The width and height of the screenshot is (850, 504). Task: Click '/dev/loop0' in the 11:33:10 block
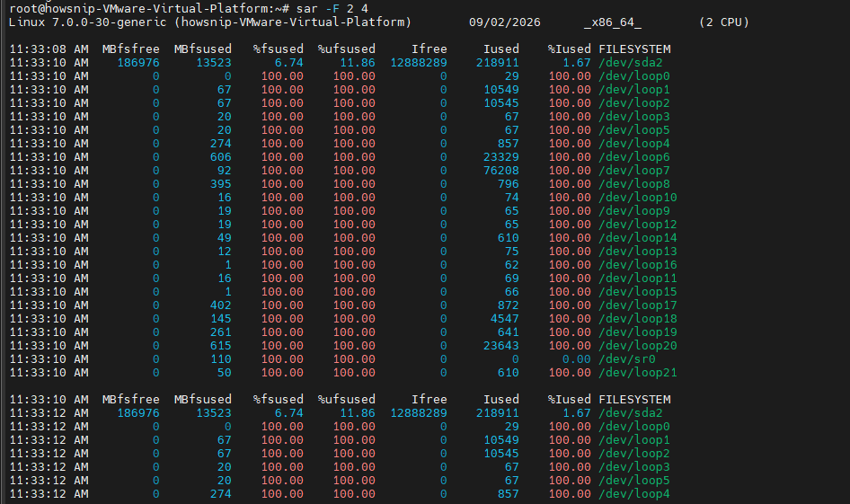[x=634, y=75]
